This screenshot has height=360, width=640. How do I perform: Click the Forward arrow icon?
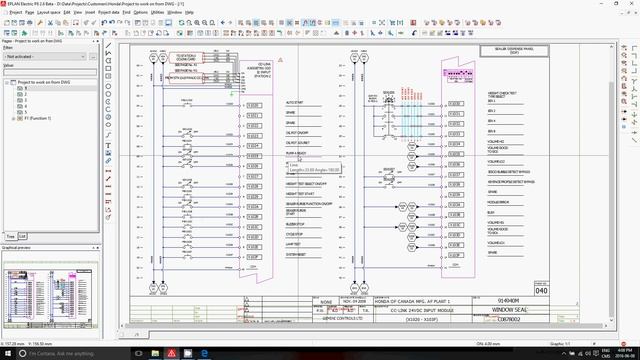pos(230,23)
